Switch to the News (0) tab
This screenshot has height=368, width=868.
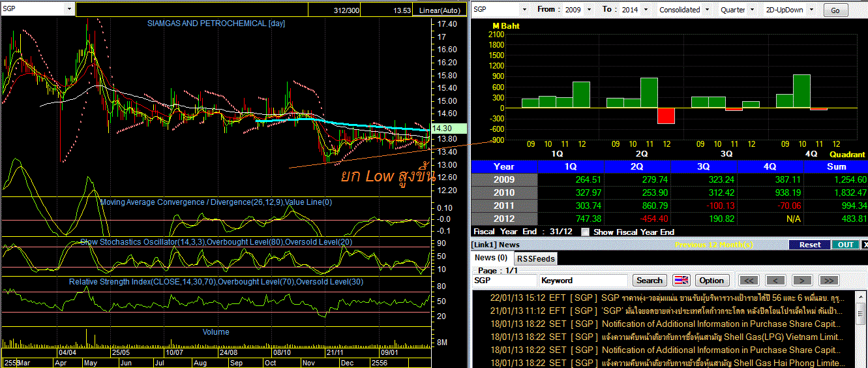[490, 258]
